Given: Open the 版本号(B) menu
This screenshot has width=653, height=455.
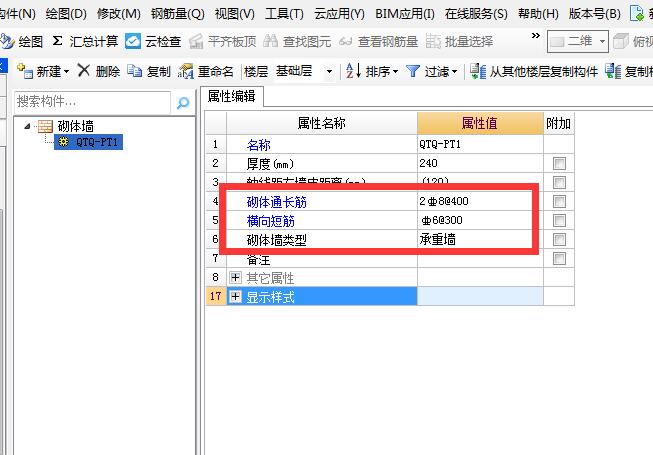Looking at the screenshot, I should (594, 14).
